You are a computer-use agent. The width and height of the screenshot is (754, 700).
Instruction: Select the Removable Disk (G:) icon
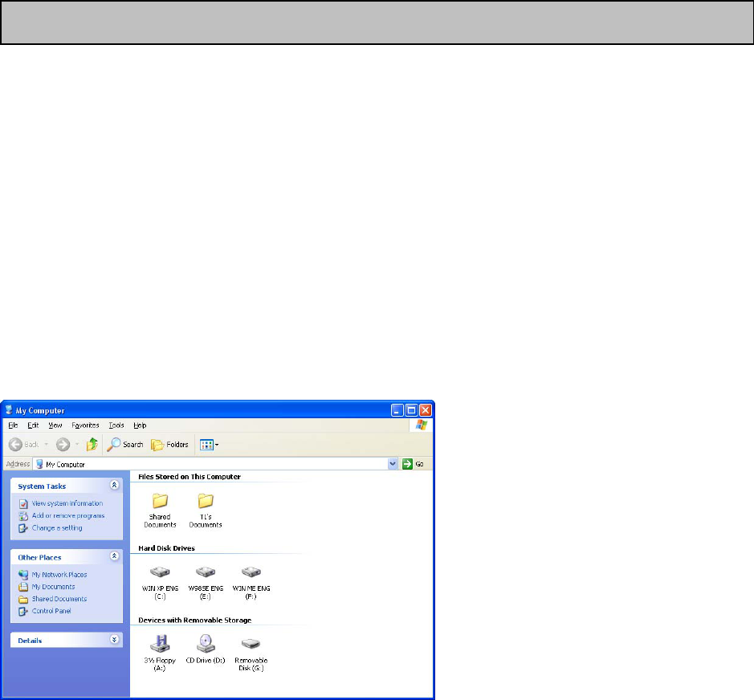tap(251, 643)
